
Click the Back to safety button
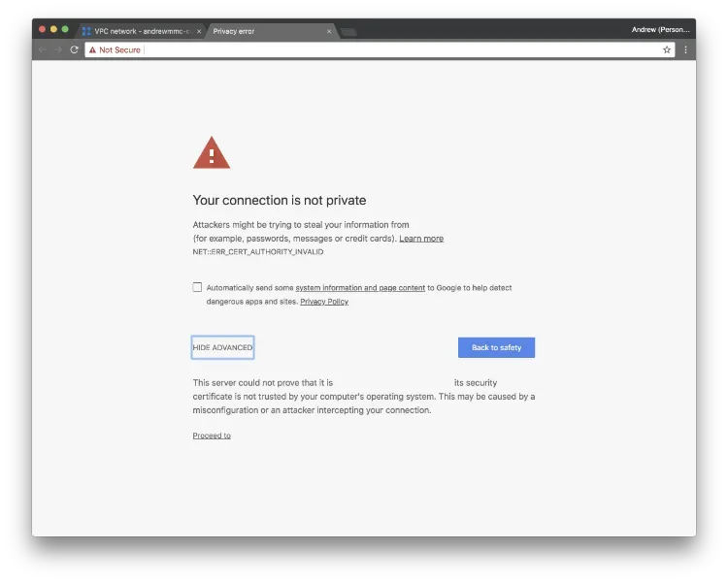496,347
